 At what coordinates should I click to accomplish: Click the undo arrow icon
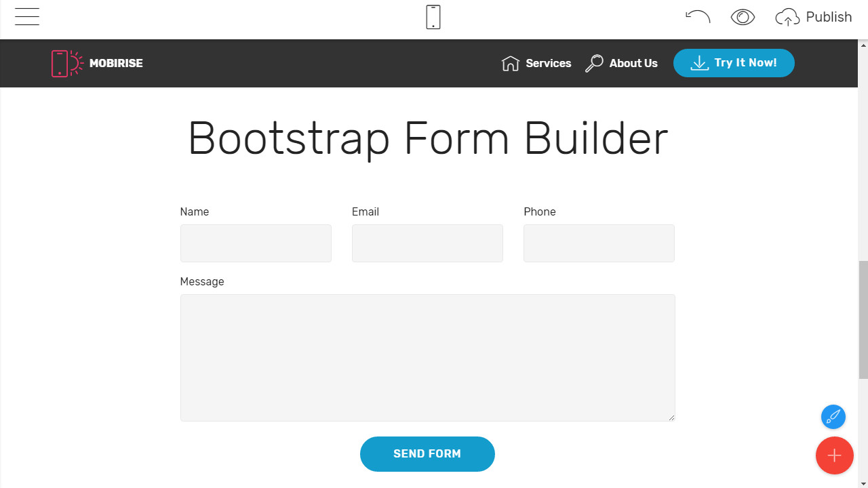coord(697,17)
